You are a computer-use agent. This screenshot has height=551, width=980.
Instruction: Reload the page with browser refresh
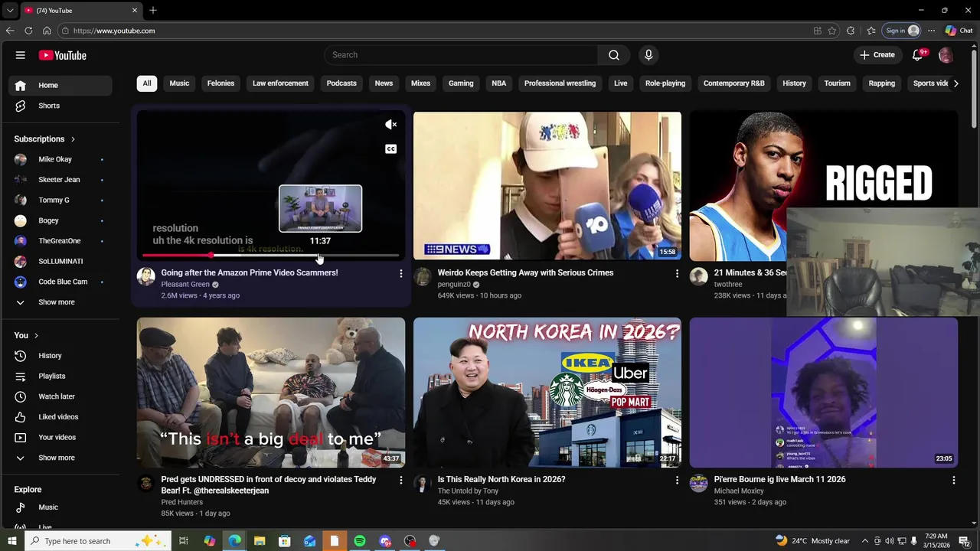28,31
